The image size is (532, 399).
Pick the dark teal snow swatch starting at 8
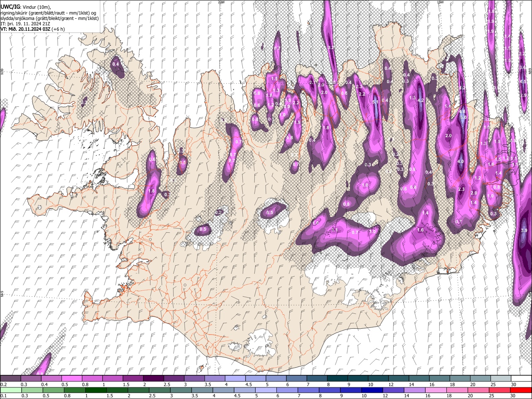[x=337, y=378]
